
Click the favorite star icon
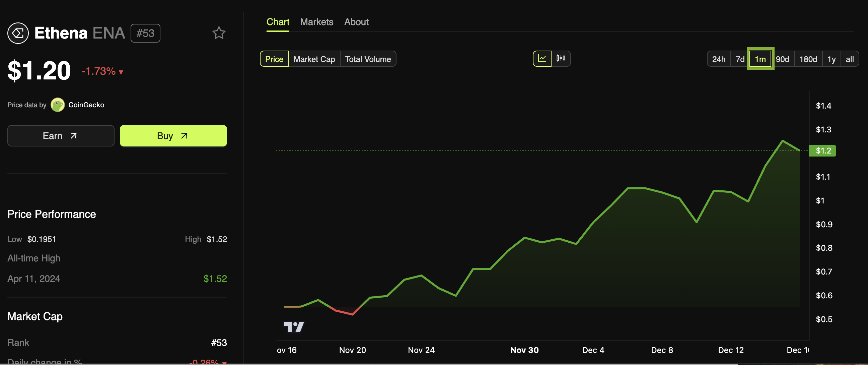(x=219, y=33)
